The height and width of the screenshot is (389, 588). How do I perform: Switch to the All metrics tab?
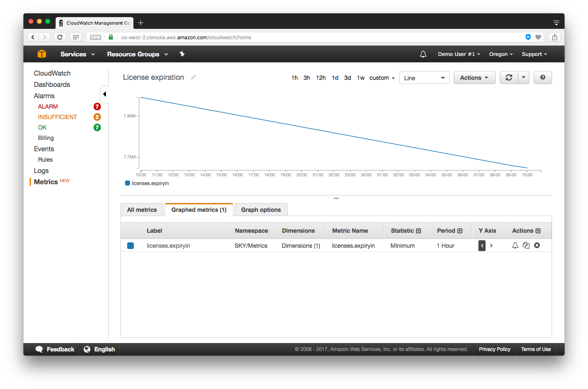pos(142,210)
